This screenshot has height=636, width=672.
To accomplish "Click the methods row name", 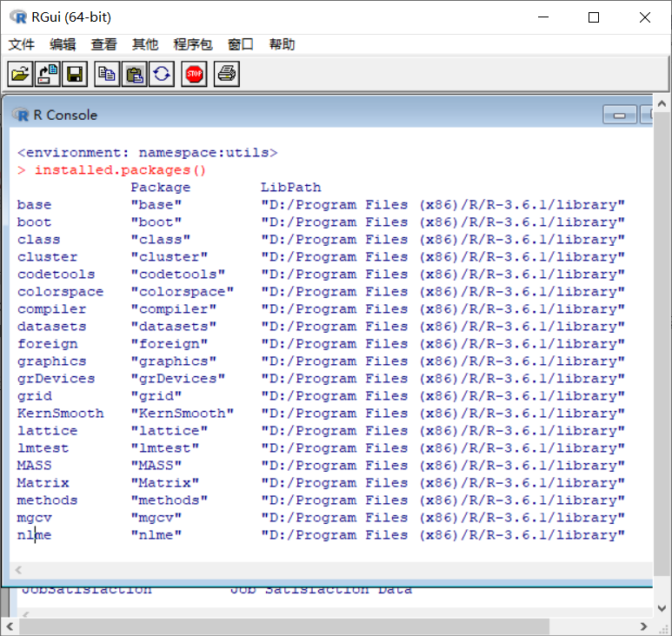I will coord(48,500).
